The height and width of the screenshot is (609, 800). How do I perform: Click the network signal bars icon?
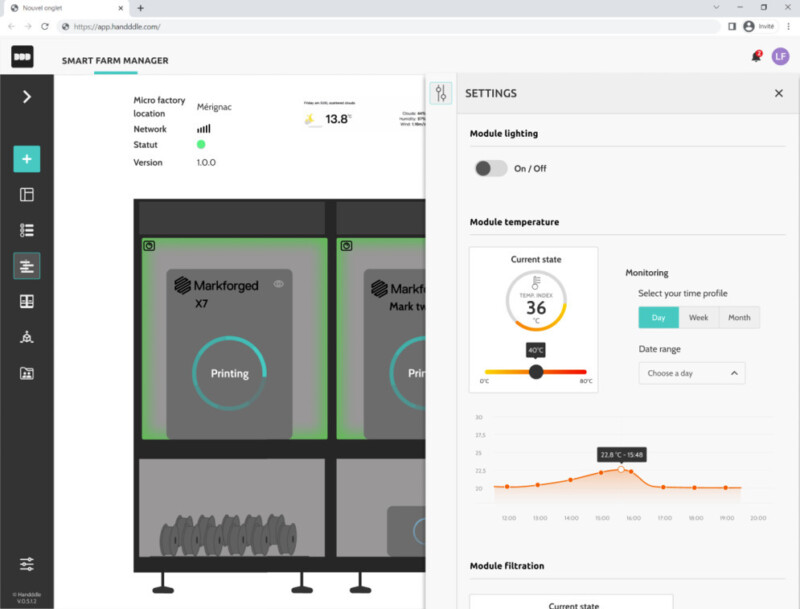pos(204,129)
